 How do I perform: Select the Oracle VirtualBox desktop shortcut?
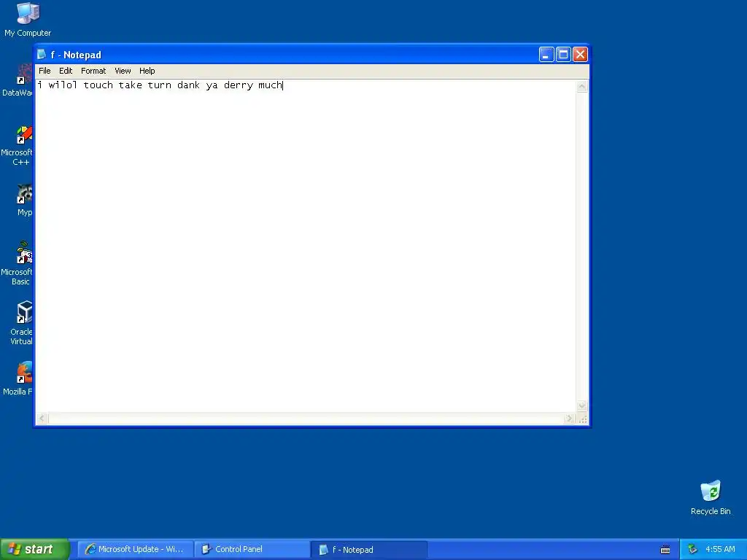[23, 323]
